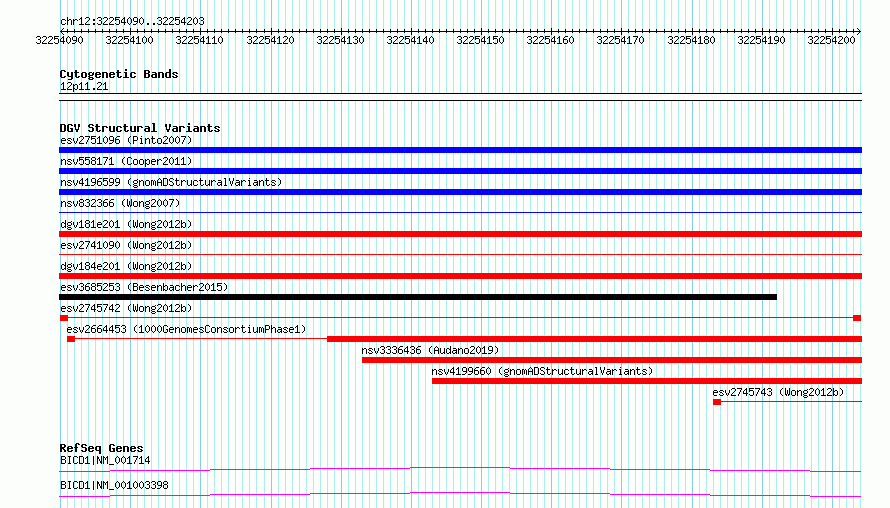Open the BICD1|NM_001714 gene label
Screen dimensions: 890x508
coord(105,460)
